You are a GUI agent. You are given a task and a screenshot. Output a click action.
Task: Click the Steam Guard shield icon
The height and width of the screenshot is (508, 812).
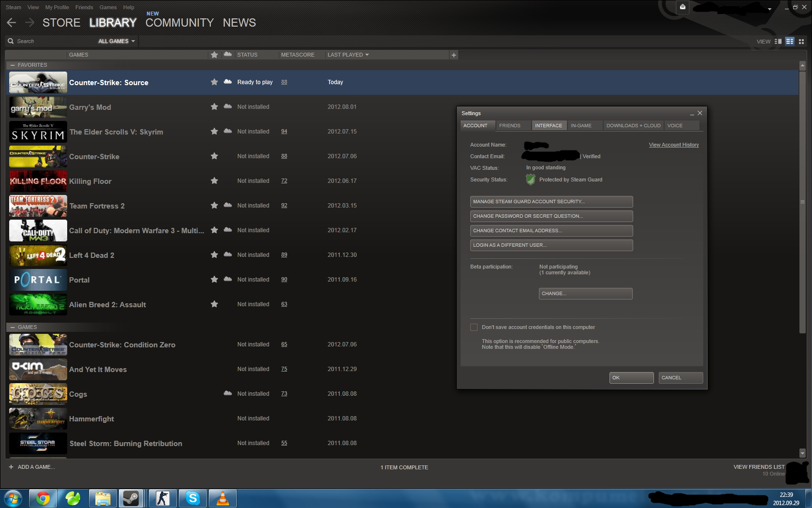(531, 179)
